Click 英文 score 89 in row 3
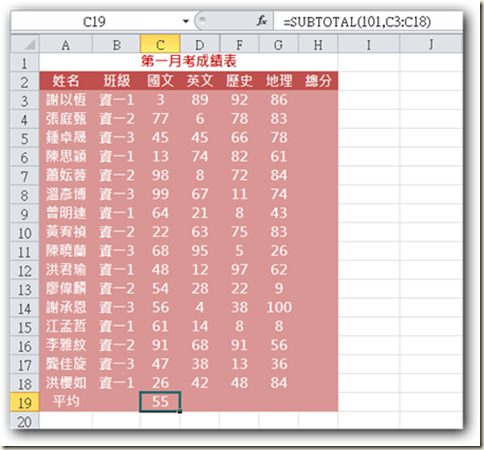 pos(200,100)
